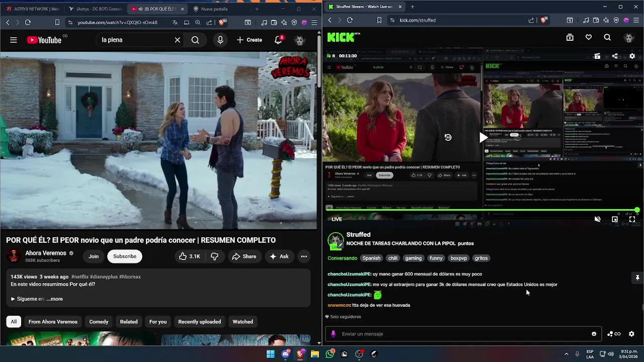This screenshot has width=644, height=362.
Task: Play the Kick stream via center play button
Action: [x=483, y=137]
